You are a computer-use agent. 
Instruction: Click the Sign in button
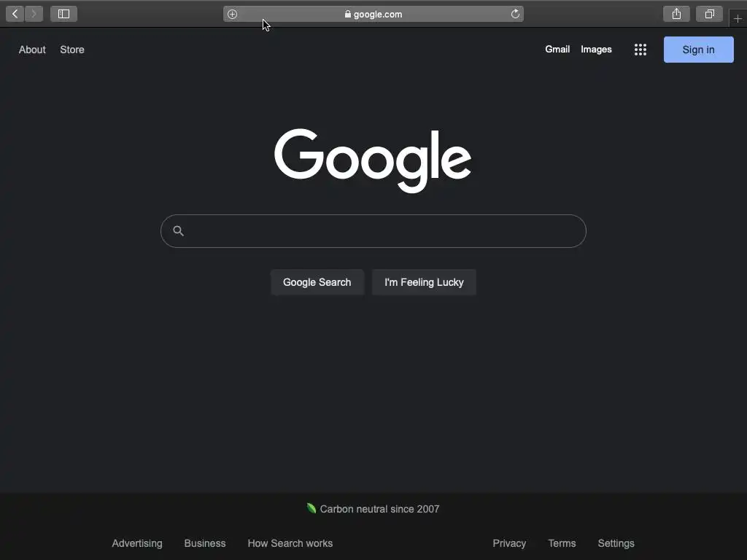pyautogui.click(x=698, y=50)
